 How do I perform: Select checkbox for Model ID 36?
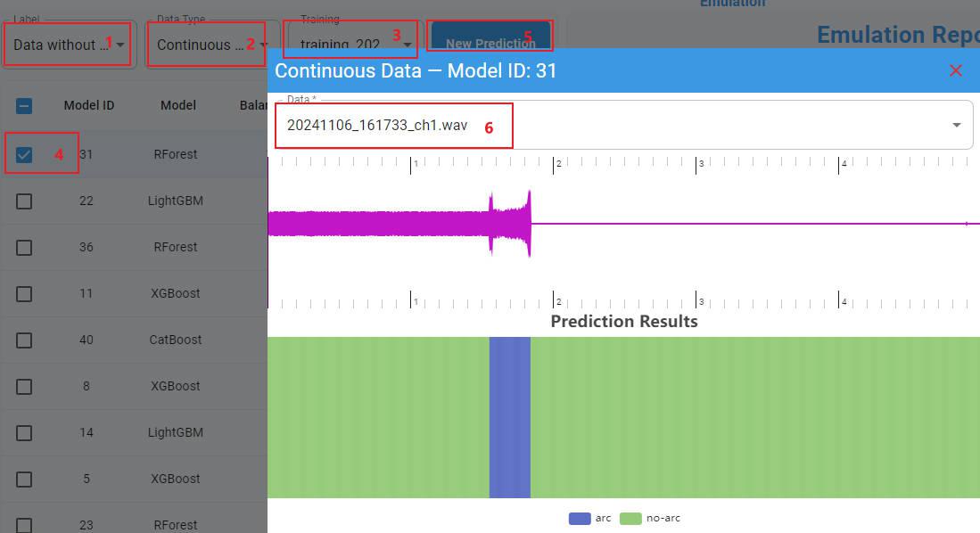point(24,248)
